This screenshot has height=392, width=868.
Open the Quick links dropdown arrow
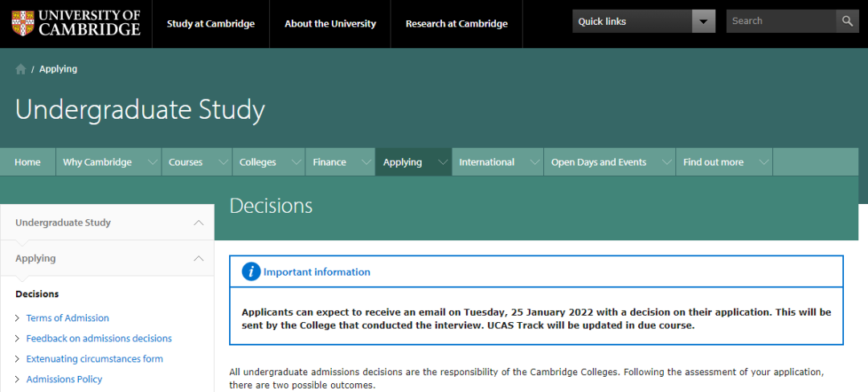click(703, 22)
